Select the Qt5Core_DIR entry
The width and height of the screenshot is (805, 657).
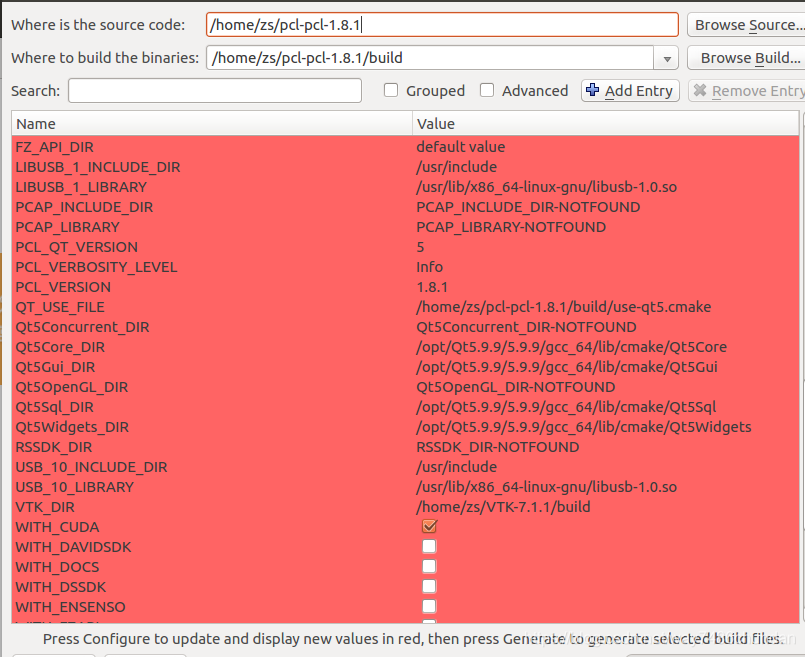tap(60, 347)
